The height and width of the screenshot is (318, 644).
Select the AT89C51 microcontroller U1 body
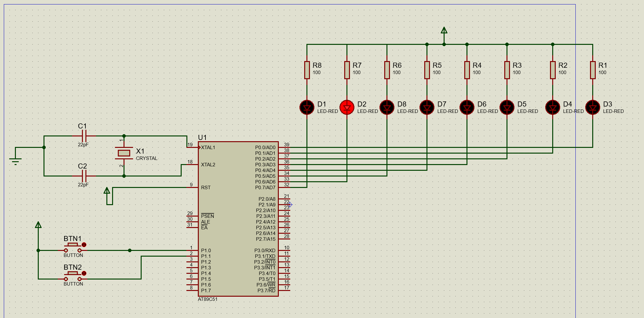[x=238, y=219]
